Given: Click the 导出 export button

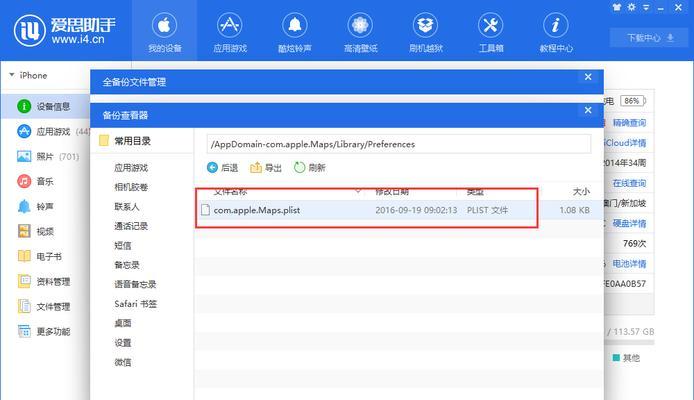Looking at the screenshot, I should [266, 168].
